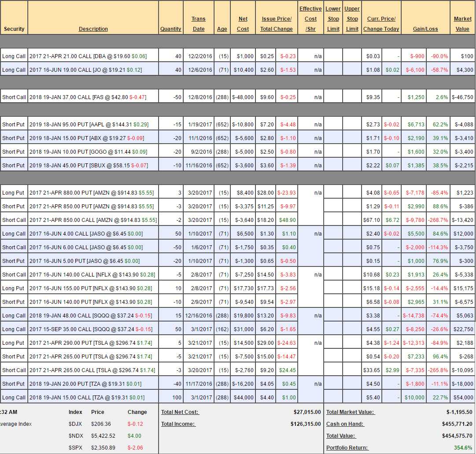Viewport: 476px width, 454px height.
Task: Click the Total Market Value label
Action: point(351,412)
